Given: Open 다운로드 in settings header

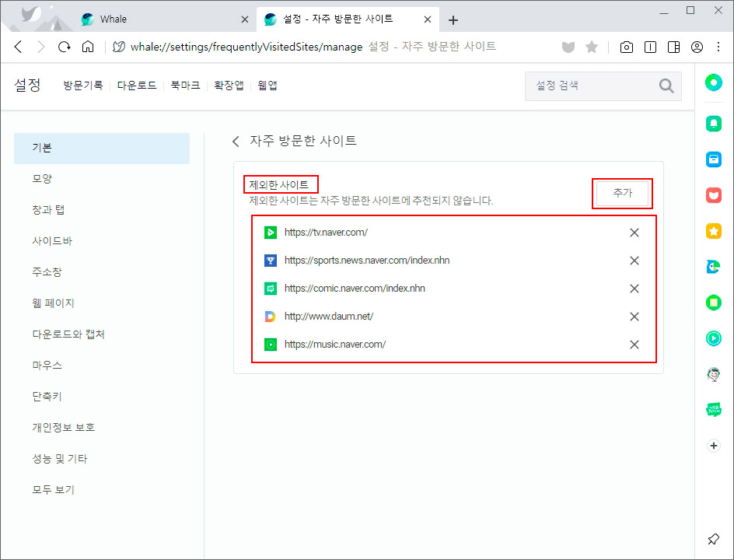Looking at the screenshot, I should tap(137, 86).
